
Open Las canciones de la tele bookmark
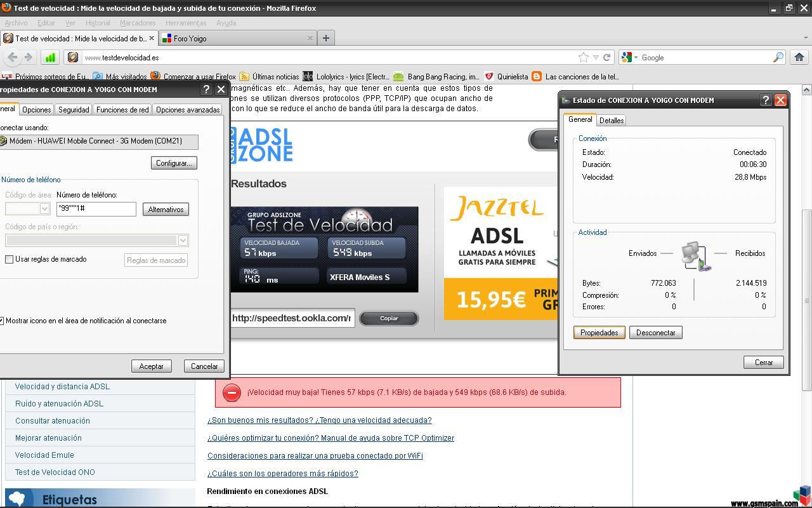pyautogui.click(x=575, y=77)
